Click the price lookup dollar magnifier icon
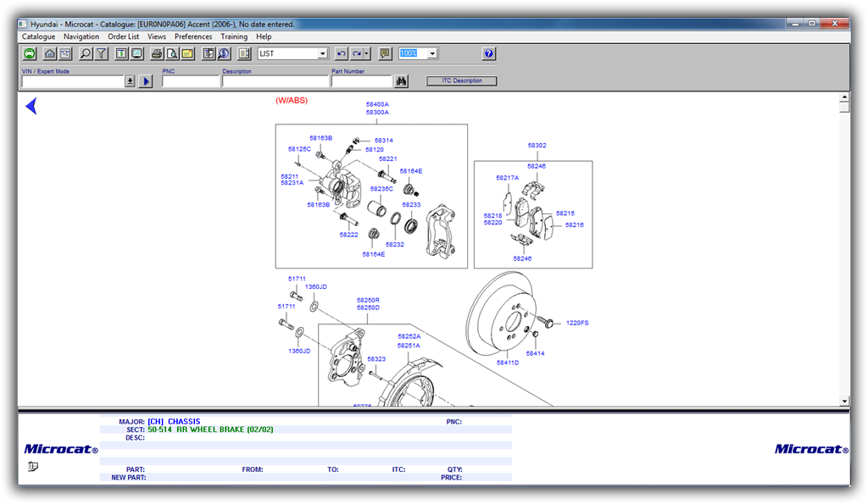 pos(224,53)
